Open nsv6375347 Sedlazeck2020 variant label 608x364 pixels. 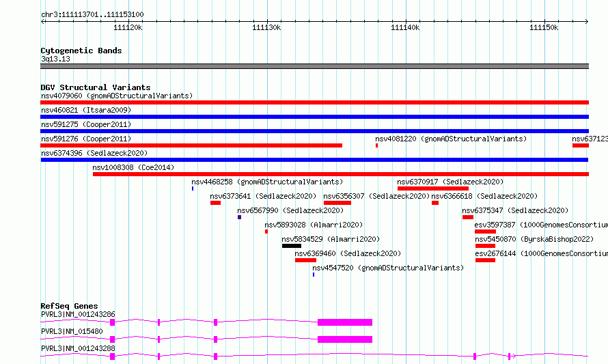[x=515, y=210]
